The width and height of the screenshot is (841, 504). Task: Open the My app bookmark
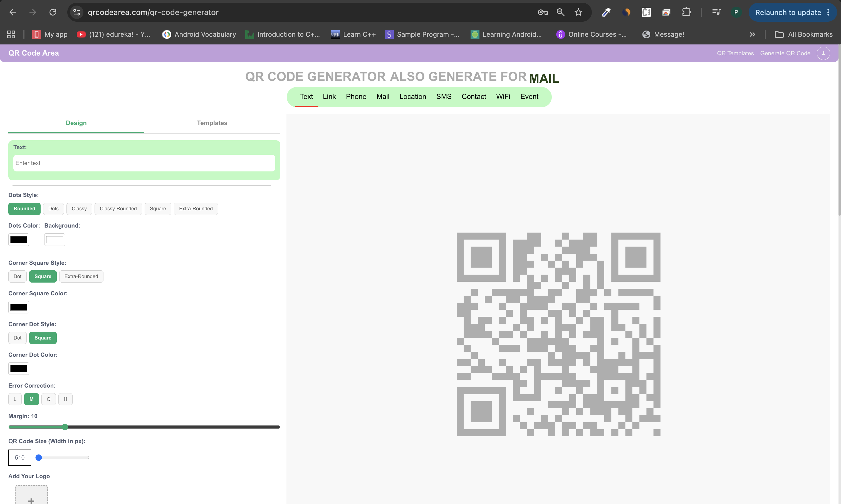click(x=50, y=34)
